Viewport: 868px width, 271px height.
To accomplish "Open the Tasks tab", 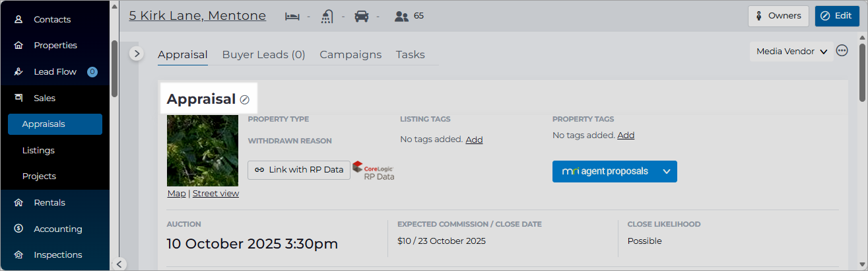I will coord(411,55).
